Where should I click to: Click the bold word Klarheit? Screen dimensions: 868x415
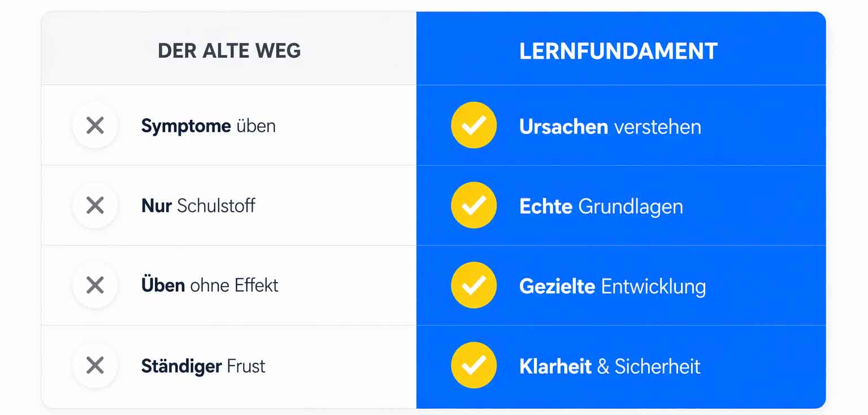point(555,366)
